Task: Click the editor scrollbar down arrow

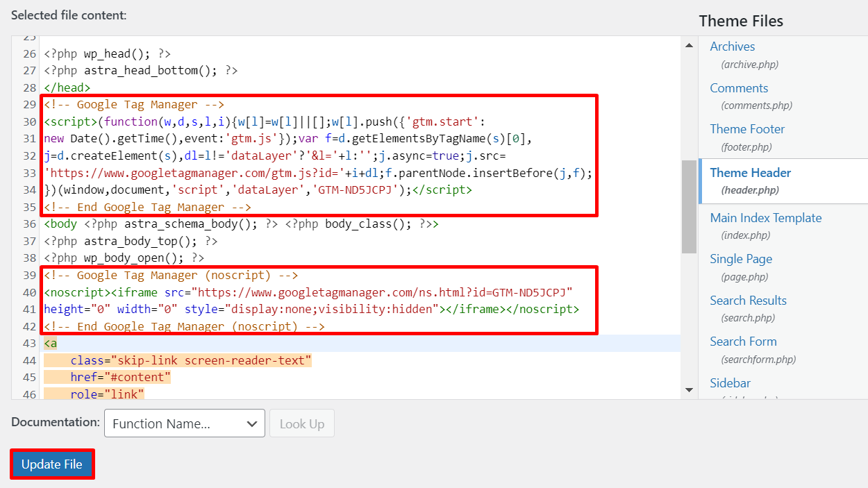Action: pyautogui.click(x=688, y=391)
